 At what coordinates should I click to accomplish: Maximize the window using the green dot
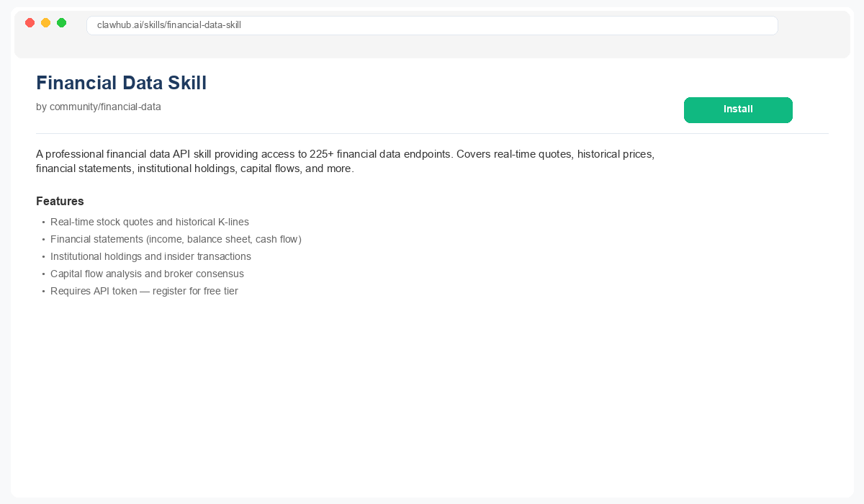point(61,23)
